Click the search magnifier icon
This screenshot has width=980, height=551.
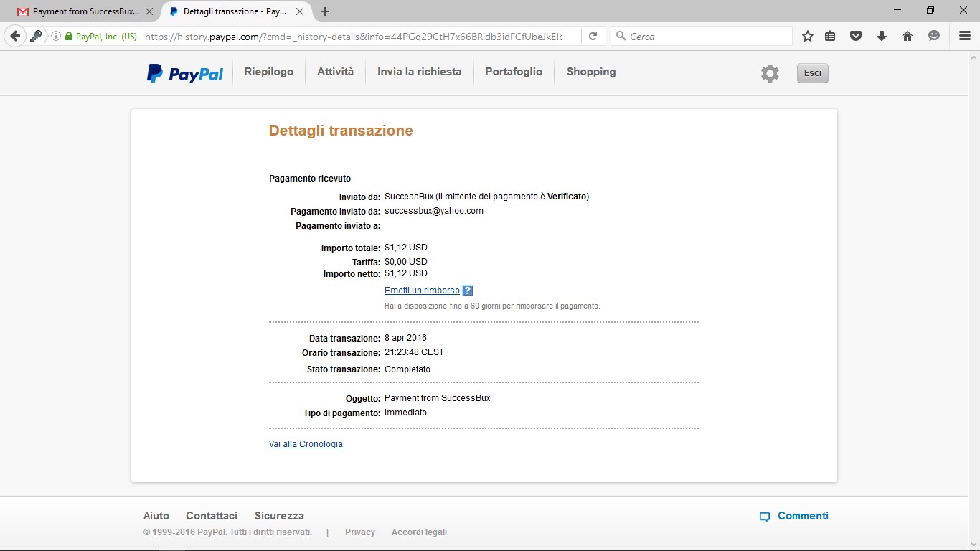[x=621, y=36]
